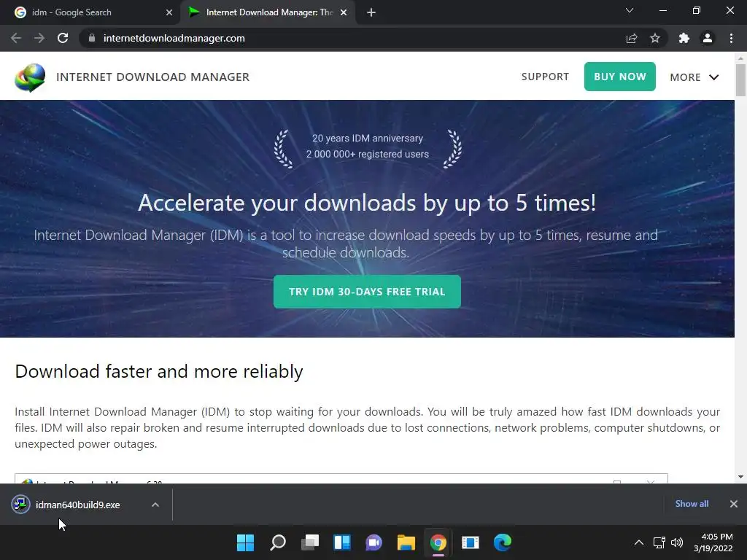Launch Microsoft Edge from taskbar
Screen dimensions: 747x560
502,542
